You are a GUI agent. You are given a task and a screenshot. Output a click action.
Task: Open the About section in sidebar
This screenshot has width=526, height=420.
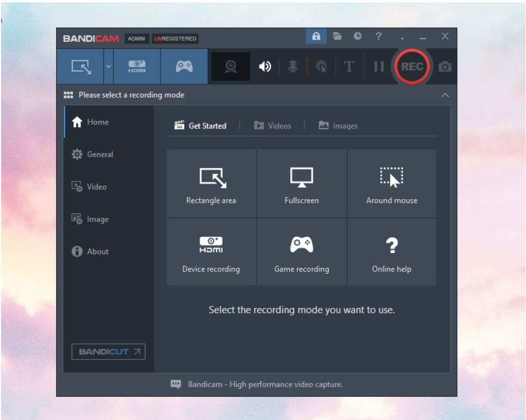[109, 251]
